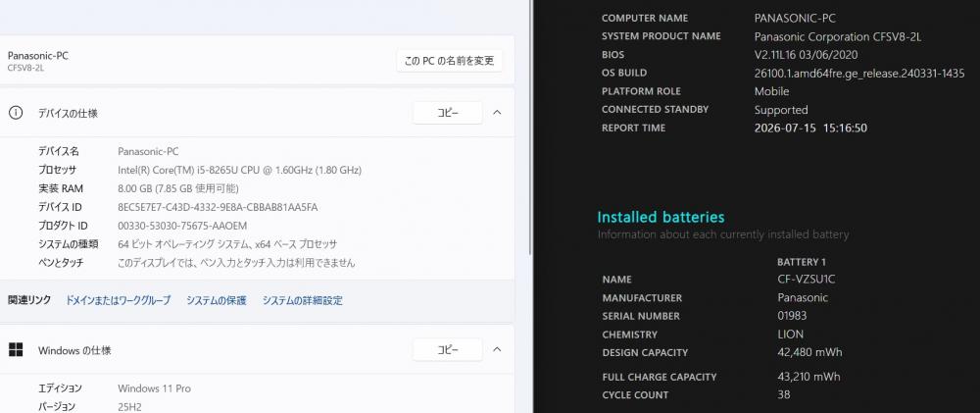This screenshot has width=980, height=413.
Task: Collapse the device specifications section
Action: pos(497,113)
